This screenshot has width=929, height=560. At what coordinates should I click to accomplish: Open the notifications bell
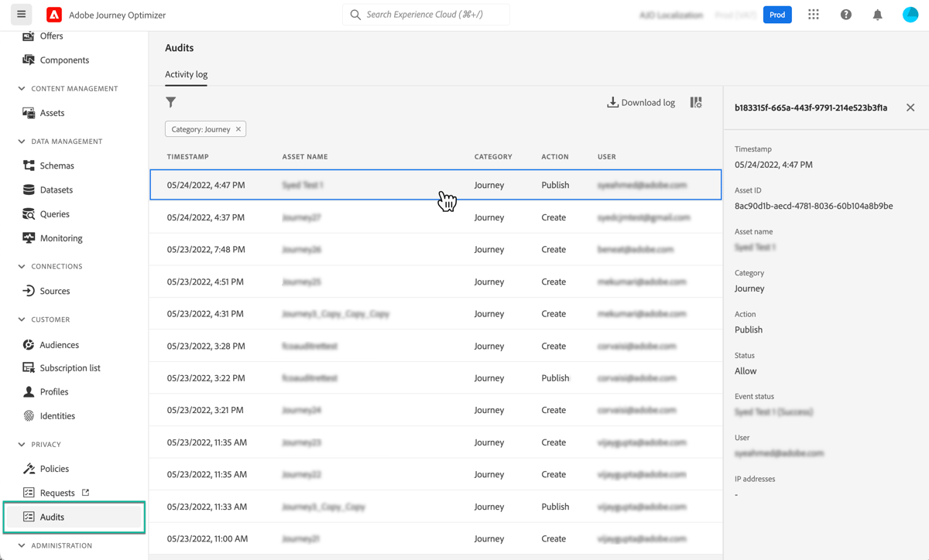tap(877, 14)
